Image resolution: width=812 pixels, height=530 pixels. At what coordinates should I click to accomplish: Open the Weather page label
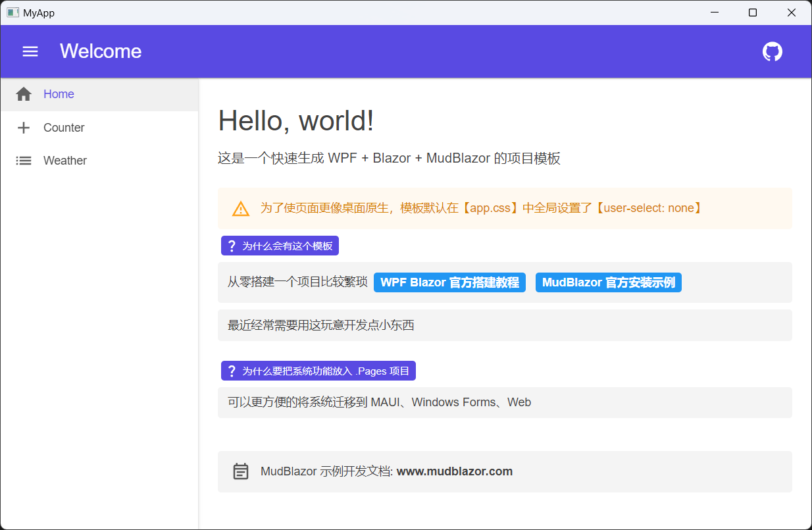65,161
